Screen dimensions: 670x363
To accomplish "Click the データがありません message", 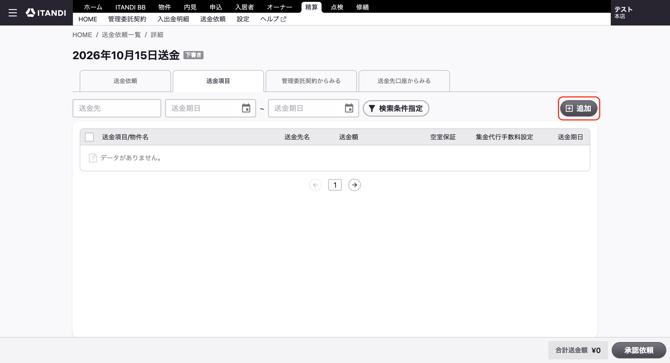I will [130, 158].
